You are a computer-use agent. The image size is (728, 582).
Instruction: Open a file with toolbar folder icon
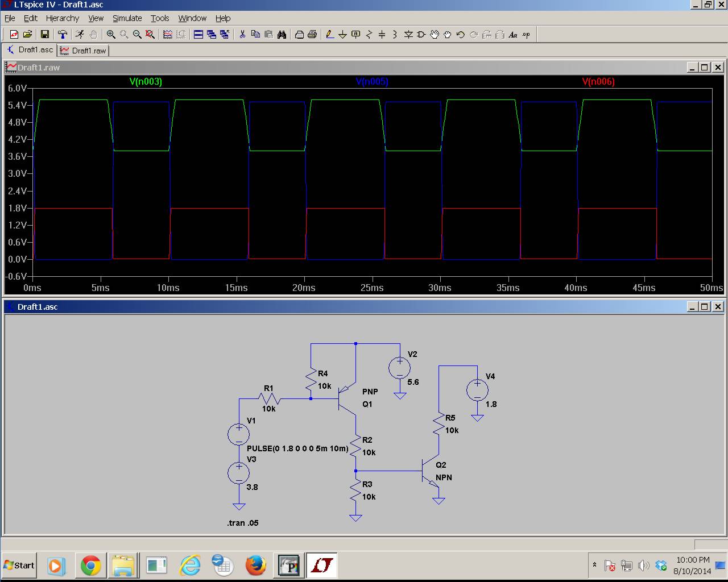27,35
